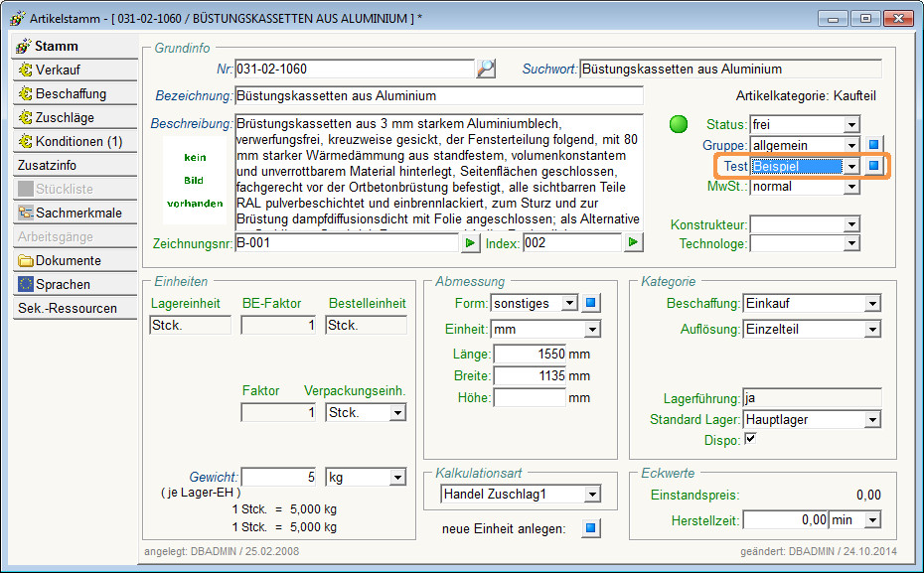This screenshot has width=924, height=573.
Task: Open the Sachmerkmale tab
Action: (75, 213)
